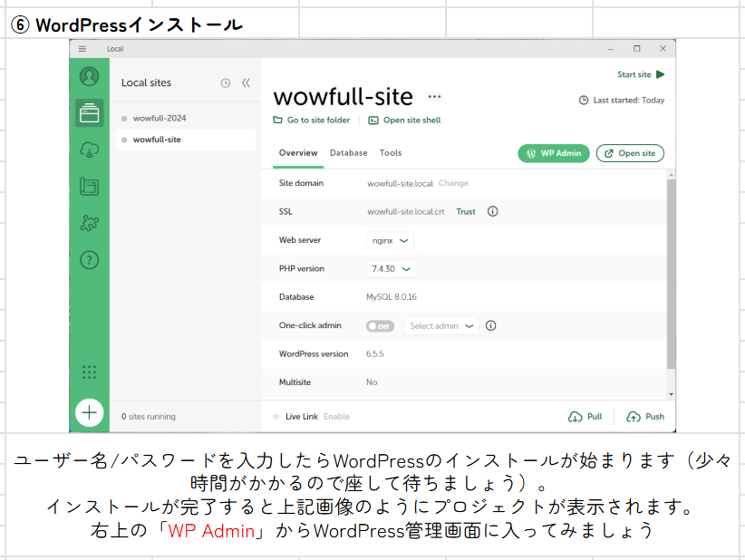Open the Add-ons puzzle icon
Viewport: 745px width, 560px height.
tap(89, 222)
